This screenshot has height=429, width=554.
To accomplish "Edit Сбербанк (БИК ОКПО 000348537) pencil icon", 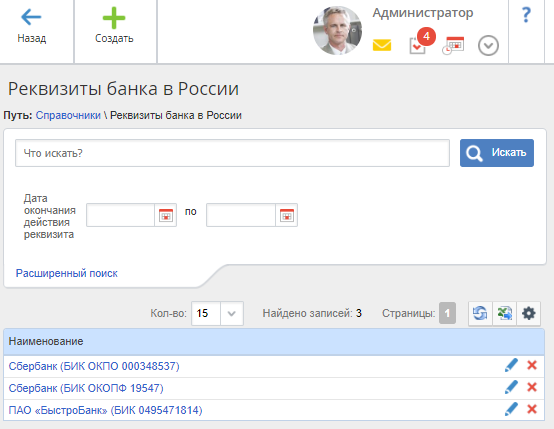I will pyautogui.click(x=511, y=365).
